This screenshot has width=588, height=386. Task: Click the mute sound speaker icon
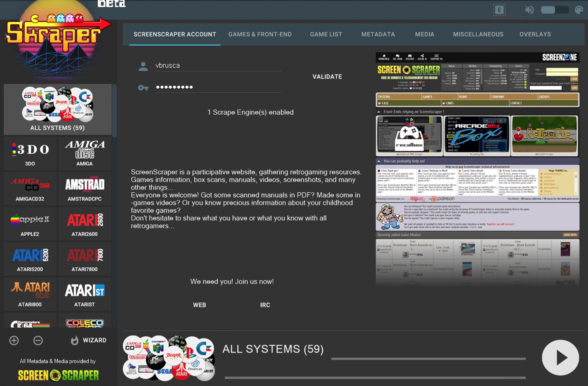(529, 10)
